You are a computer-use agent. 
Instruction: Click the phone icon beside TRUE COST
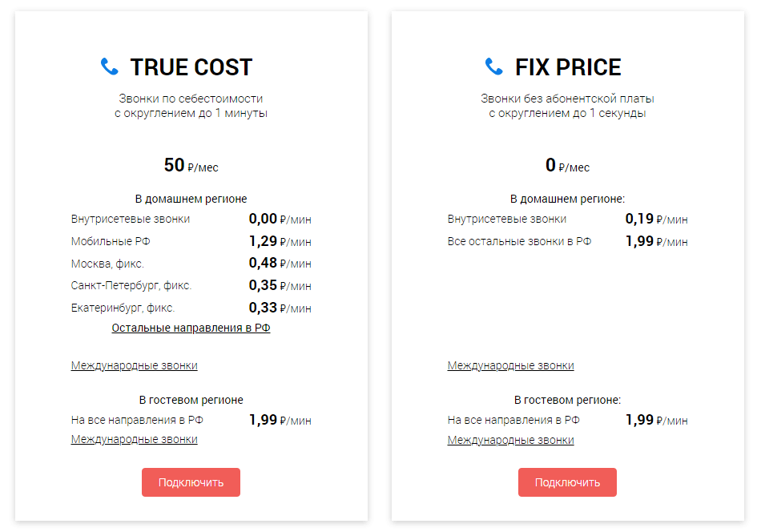pos(110,66)
